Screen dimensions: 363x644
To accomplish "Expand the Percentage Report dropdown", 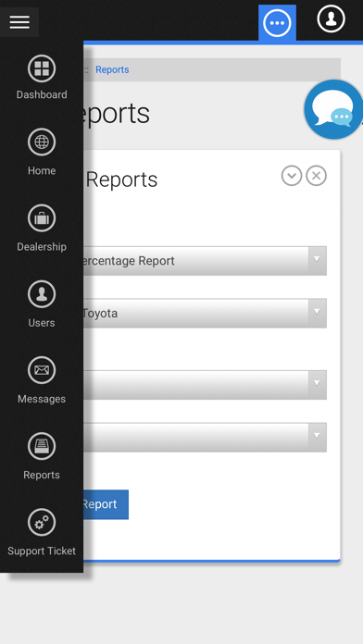I will (x=205, y=261).
